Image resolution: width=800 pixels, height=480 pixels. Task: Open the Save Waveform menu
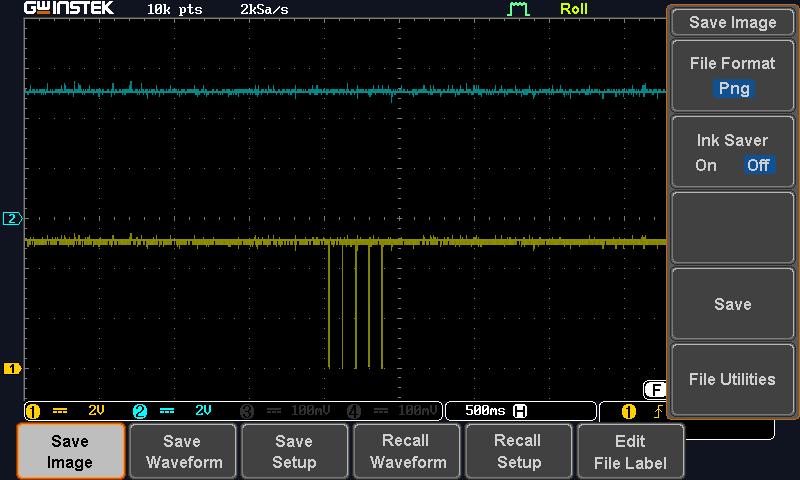point(183,451)
